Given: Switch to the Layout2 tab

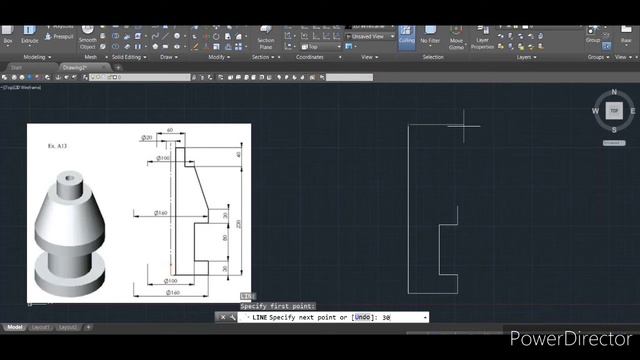Looking at the screenshot, I should click(68, 327).
